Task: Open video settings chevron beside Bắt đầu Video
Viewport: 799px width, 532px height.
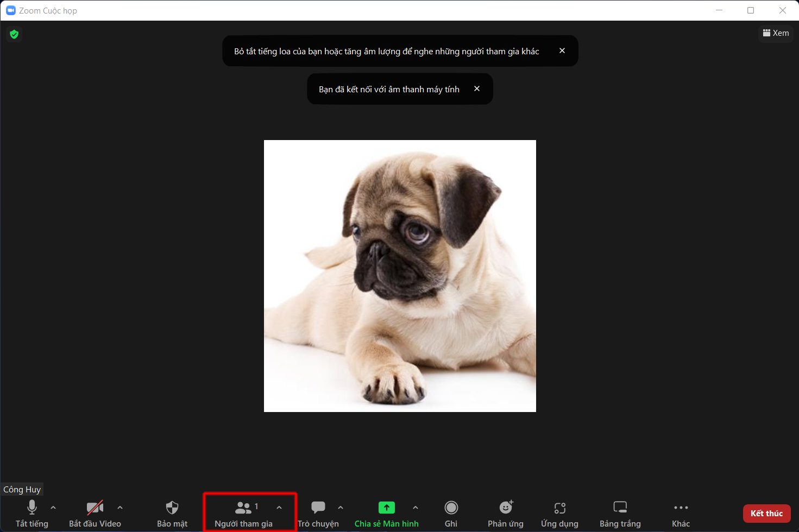Action: (x=120, y=507)
